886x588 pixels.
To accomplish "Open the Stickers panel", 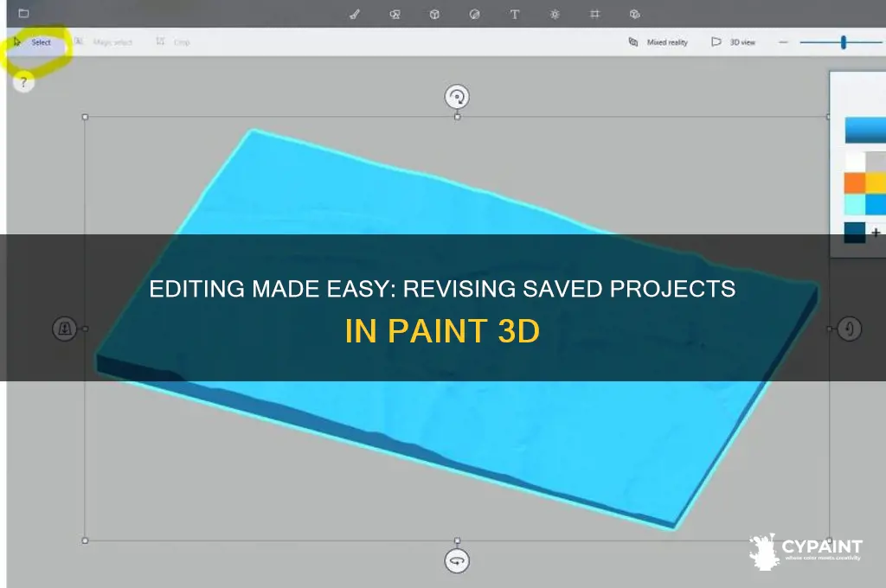I will pyautogui.click(x=475, y=14).
